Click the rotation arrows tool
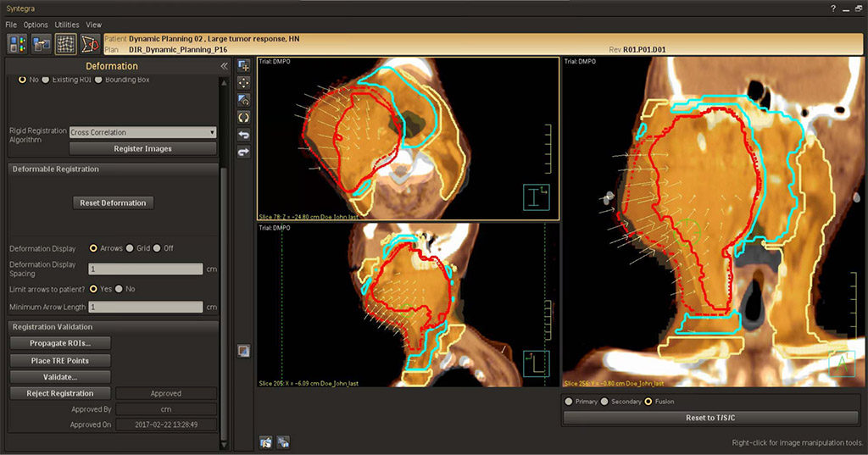This screenshot has width=868, height=455. coord(243,117)
